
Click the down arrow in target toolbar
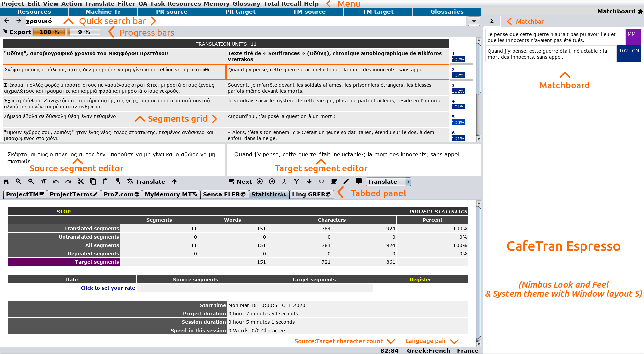tap(309, 182)
